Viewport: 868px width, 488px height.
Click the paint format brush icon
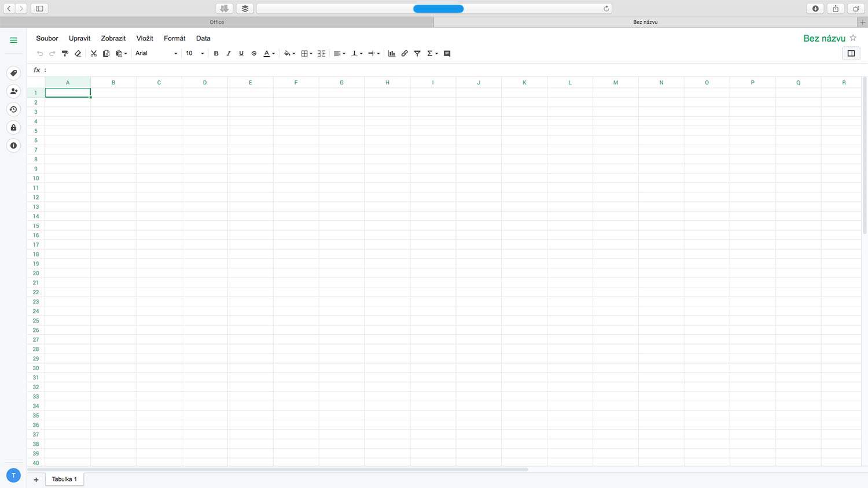[x=65, y=54]
